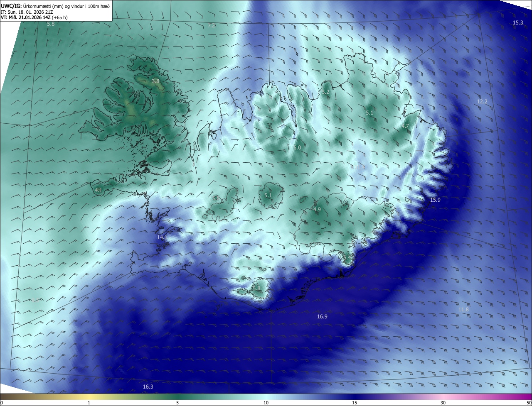
Task: Click the map value 4.7
Action: pos(405,126)
